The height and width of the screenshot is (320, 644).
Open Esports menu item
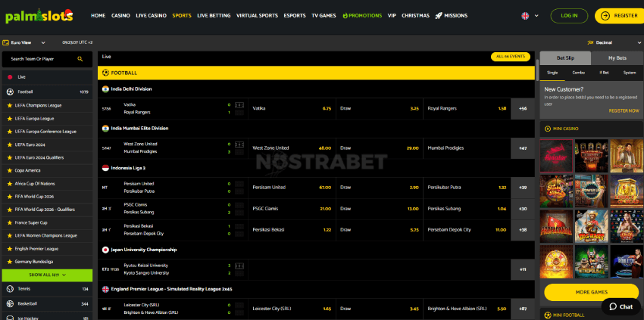coord(295,16)
